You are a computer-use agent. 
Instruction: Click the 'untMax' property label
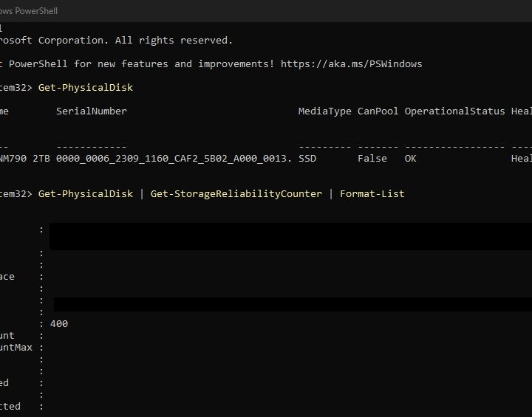(16, 348)
